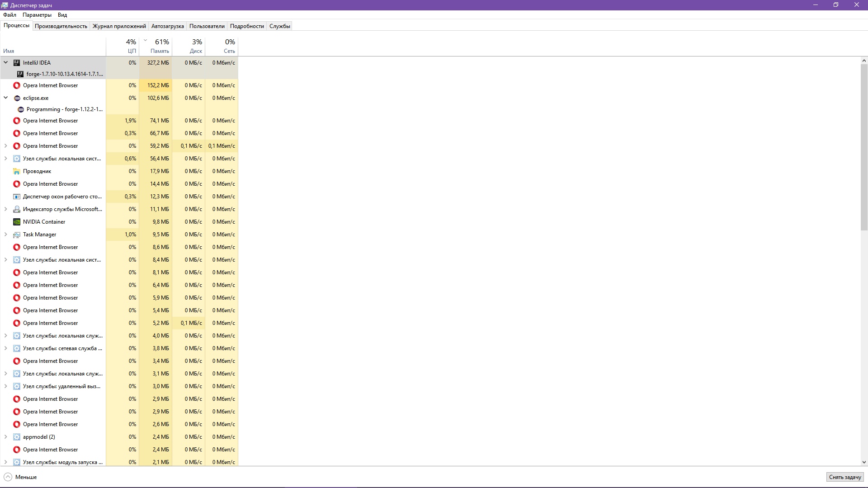Viewport: 868px width, 488px height.
Task: Click the Меньше details link
Action: [26, 477]
